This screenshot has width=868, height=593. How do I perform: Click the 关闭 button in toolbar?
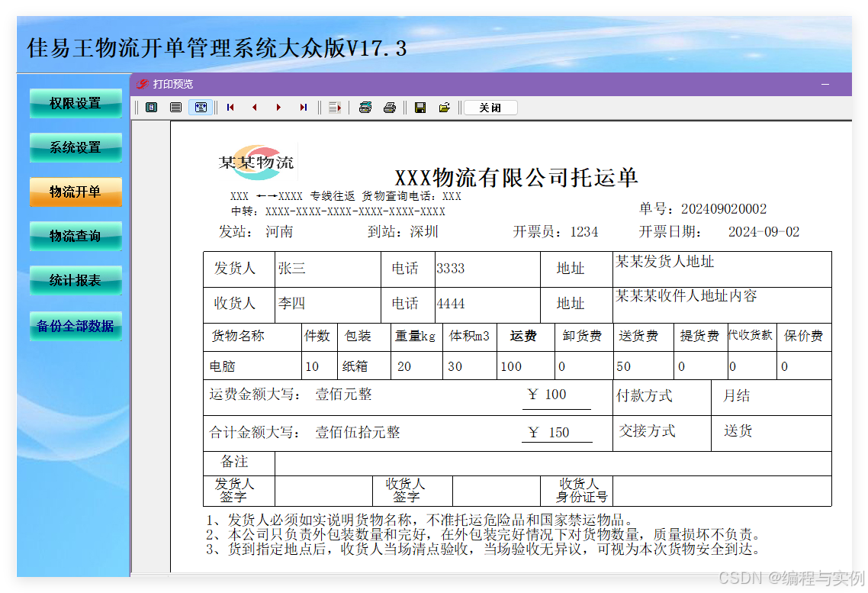[490, 108]
